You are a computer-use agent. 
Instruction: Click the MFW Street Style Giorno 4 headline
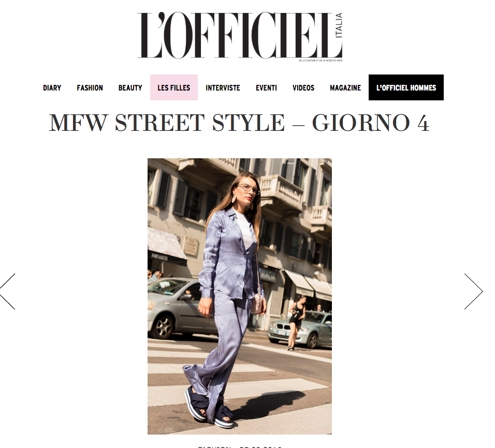tap(239, 123)
